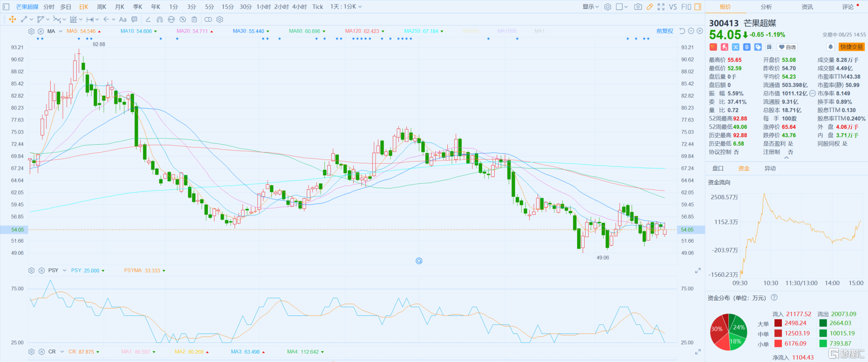Toggle the magnet snap mode
Screen dimensions: 868x362
pyautogui.click(x=160, y=20)
